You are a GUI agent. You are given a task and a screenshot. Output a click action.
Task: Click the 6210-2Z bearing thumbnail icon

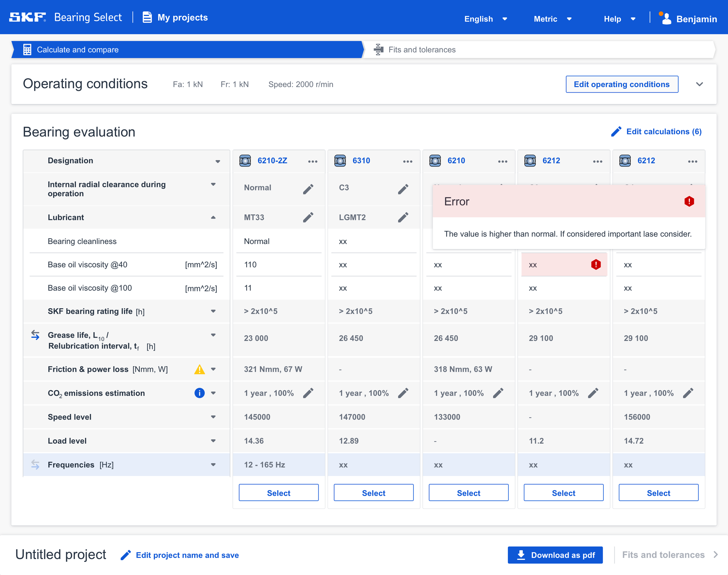tap(245, 161)
